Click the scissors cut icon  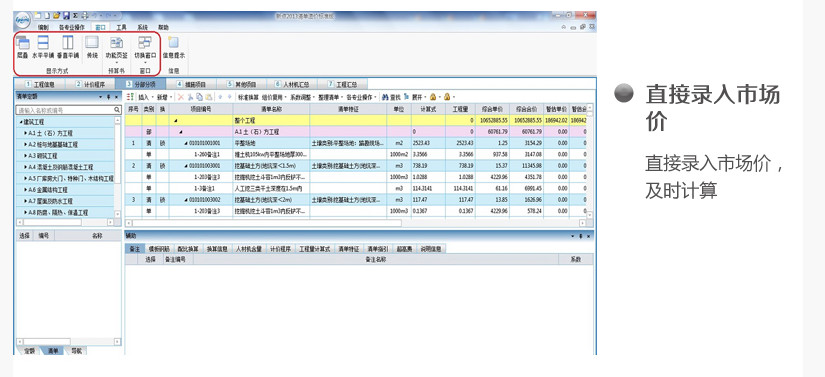point(190,97)
